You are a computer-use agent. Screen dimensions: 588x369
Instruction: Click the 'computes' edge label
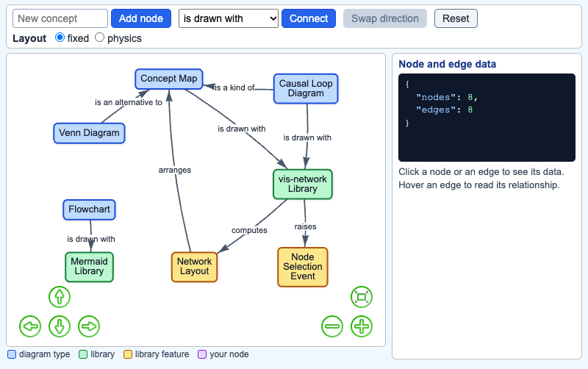click(x=249, y=230)
